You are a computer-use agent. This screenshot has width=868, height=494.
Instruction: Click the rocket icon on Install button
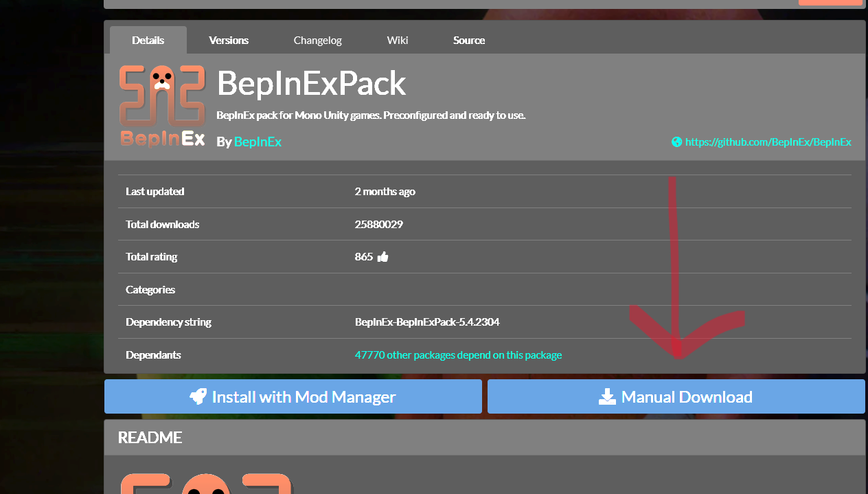[198, 396]
